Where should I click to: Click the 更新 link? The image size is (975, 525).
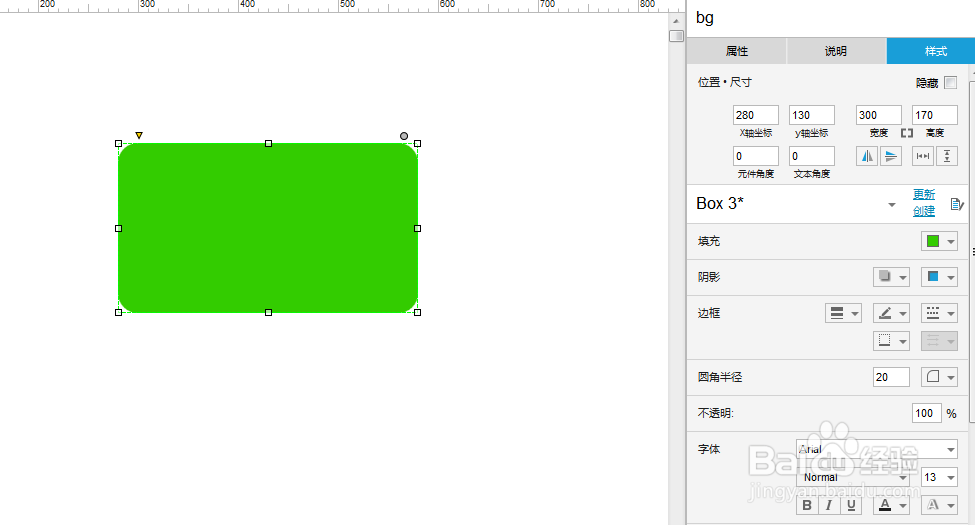(923, 195)
